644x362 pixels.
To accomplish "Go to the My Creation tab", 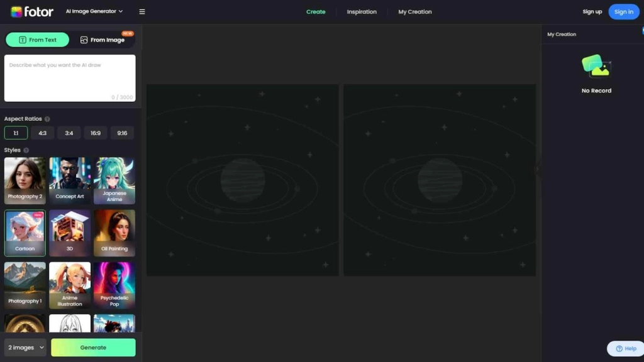I will coord(415,11).
